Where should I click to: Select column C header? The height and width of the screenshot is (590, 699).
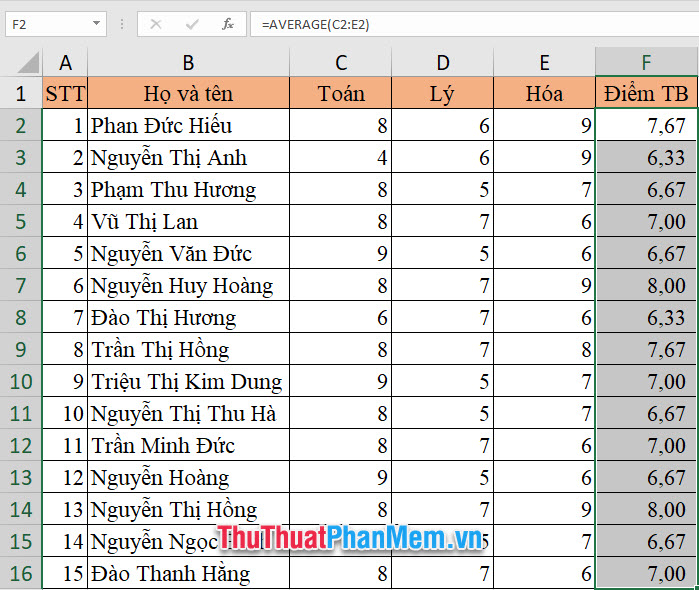tap(341, 62)
